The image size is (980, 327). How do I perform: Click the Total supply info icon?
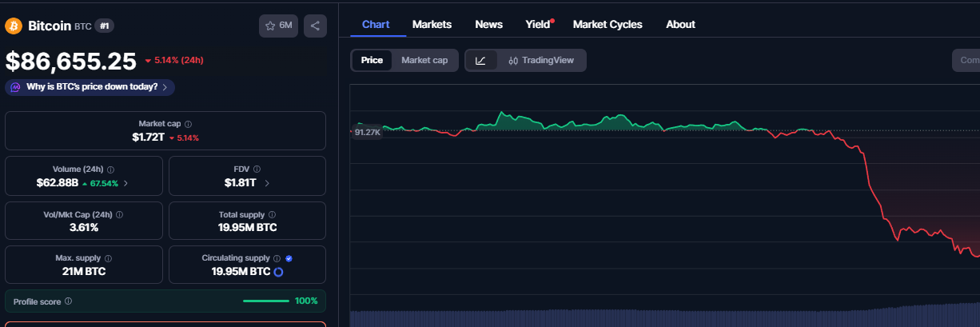click(273, 215)
